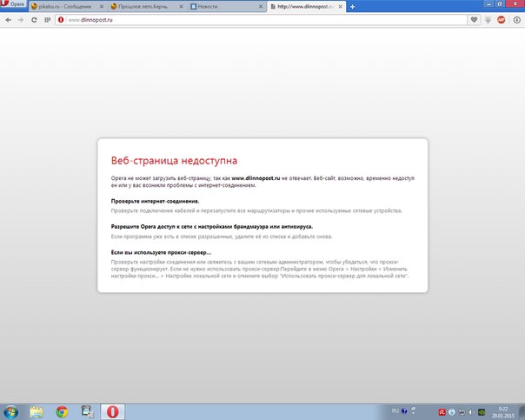
Task: Open the monitor app icon in taskbar
Action: (x=88, y=412)
